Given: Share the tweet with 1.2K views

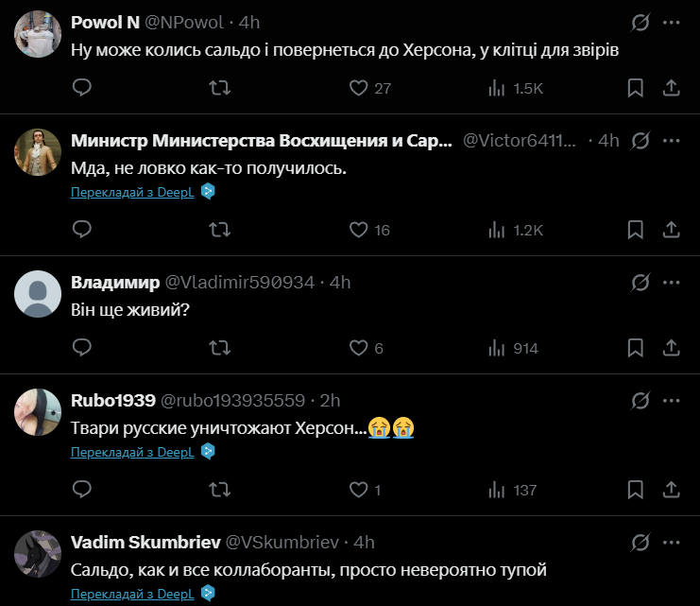Looking at the screenshot, I should 671,230.
